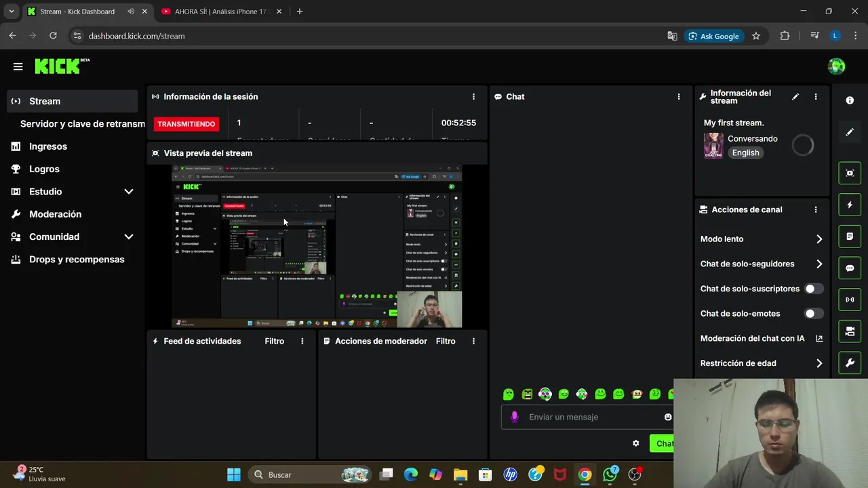The width and height of the screenshot is (868, 488).
Task: Open WhatsApp from the taskbar
Action: 610,474
